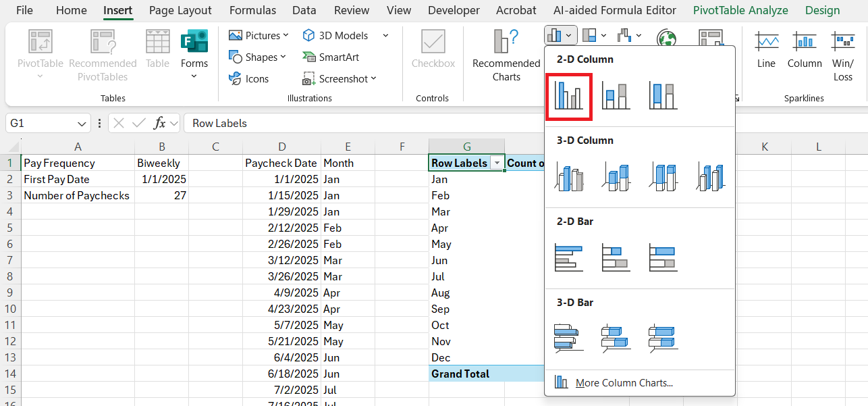Screen dimensions: 868x406
Task: Select the Stacked Bar 2-D chart
Action: (x=616, y=258)
